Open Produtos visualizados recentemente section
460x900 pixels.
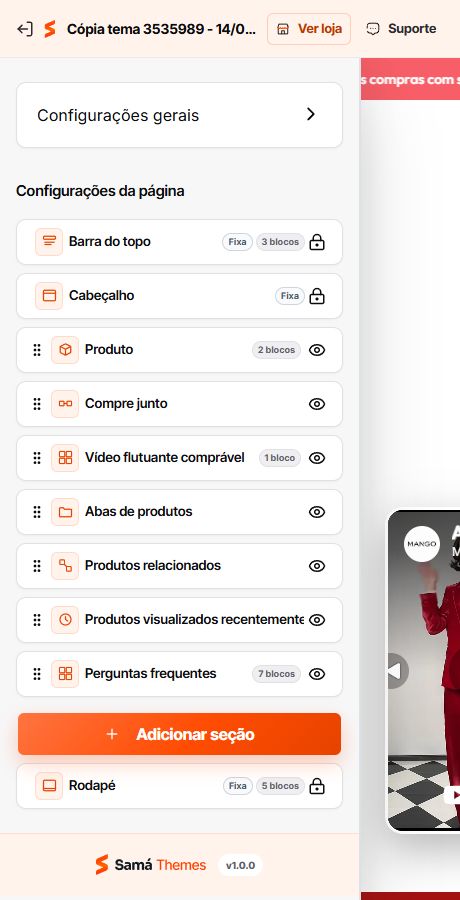click(179, 619)
